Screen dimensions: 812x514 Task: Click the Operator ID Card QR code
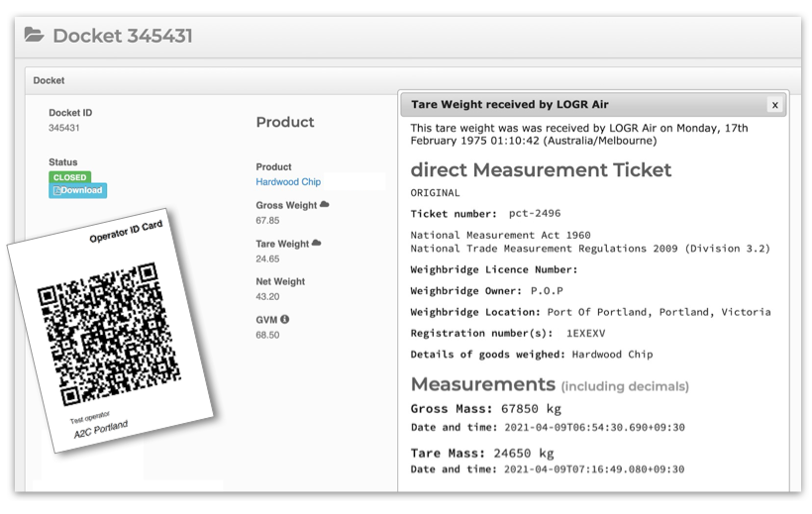click(x=109, y=334)
